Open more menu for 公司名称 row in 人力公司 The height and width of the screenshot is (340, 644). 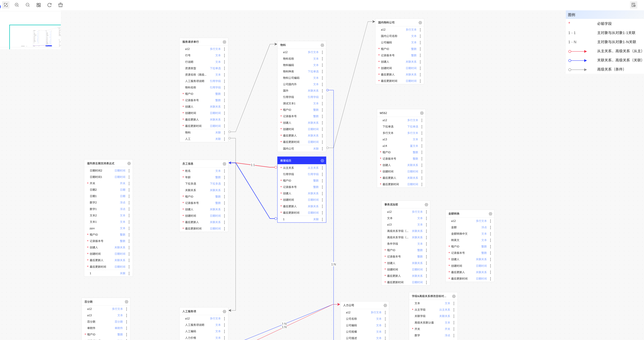[x=385, y=319]
